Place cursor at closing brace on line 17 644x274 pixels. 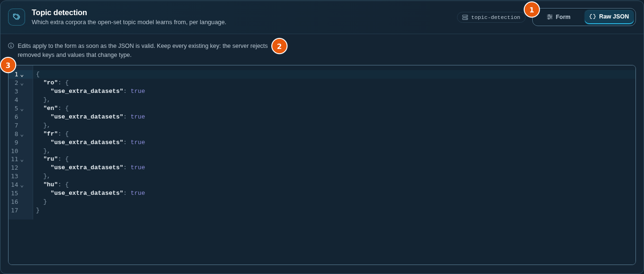click(x=38, y=210)
